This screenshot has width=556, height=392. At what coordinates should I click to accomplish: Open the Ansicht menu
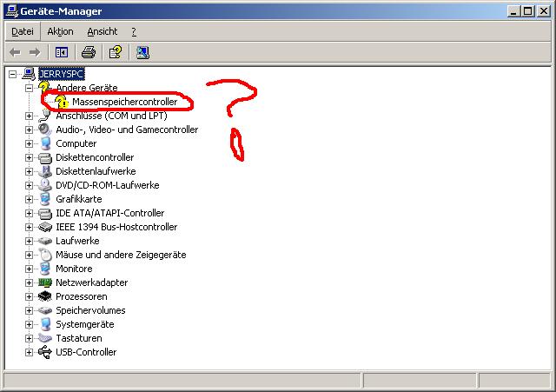[x=102, y=31]
